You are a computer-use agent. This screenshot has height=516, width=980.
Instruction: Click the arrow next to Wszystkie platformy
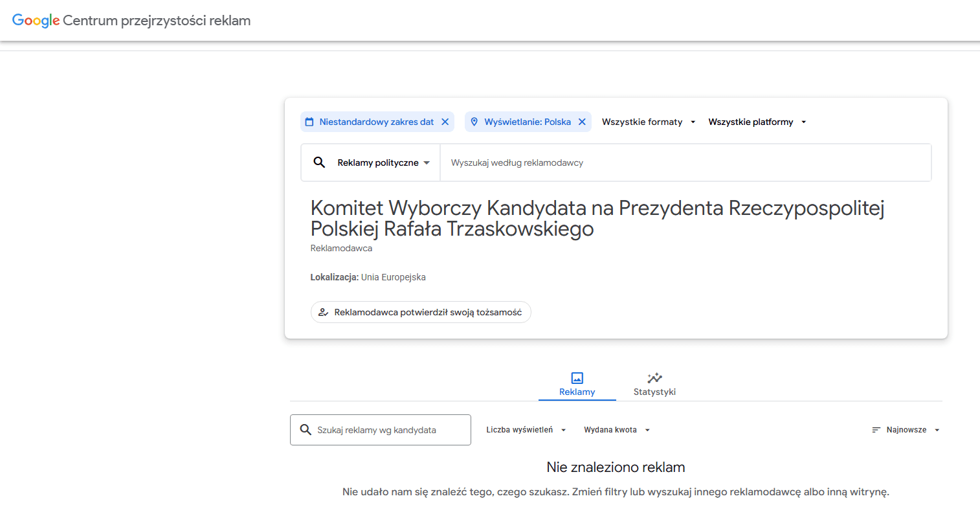803,122
